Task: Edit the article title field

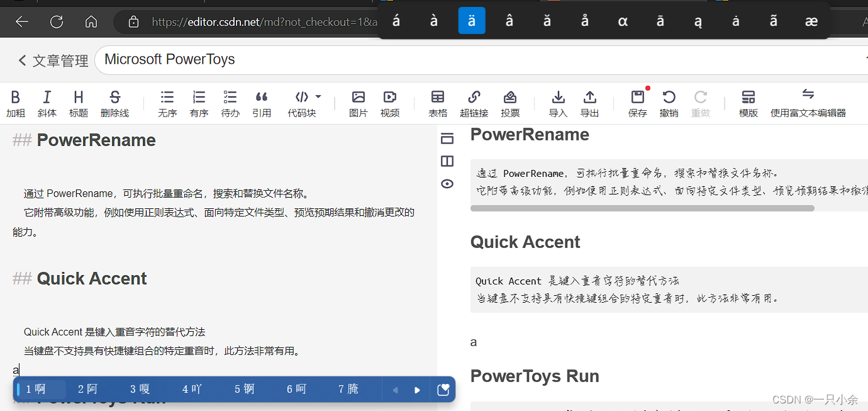Action: 481,60
